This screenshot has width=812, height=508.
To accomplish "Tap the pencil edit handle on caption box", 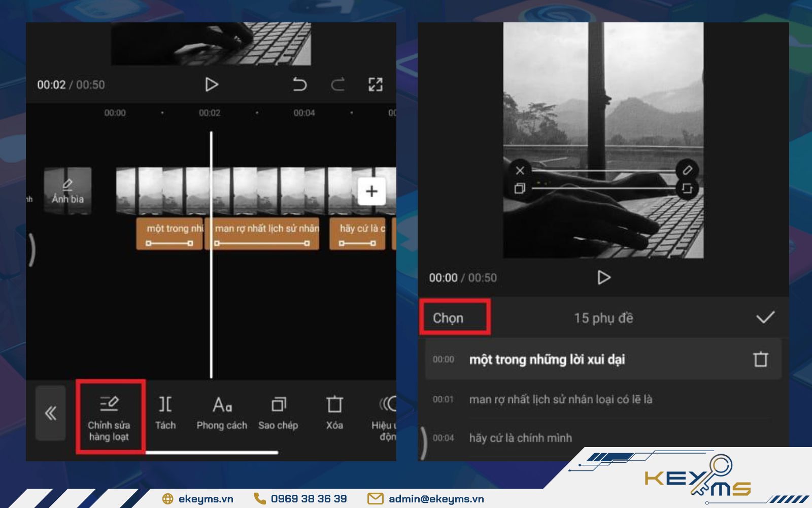I will pos(687,170).
